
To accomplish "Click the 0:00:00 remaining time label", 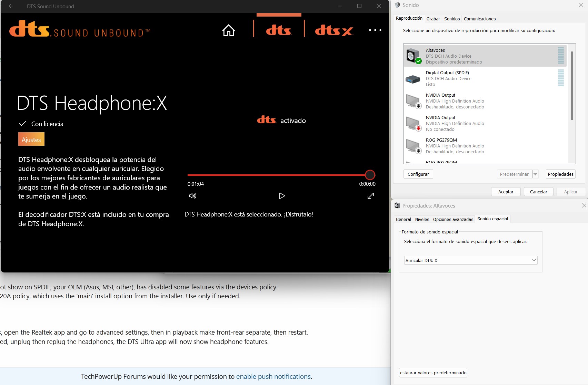I will (367, 184).
